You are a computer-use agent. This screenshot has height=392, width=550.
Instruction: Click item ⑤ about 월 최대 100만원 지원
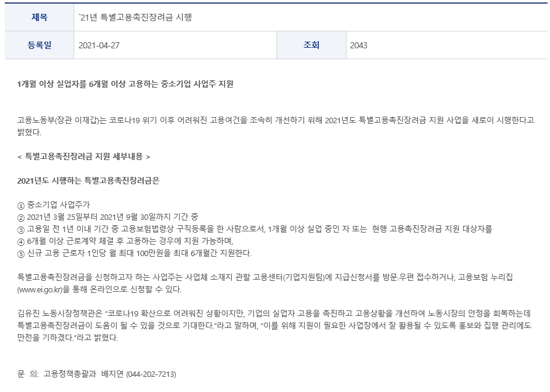pos(135,253)
